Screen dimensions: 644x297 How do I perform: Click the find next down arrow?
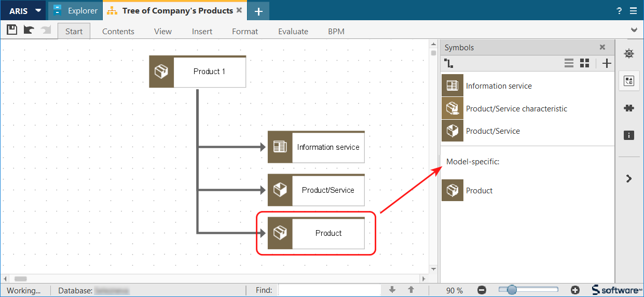point(392,290)
